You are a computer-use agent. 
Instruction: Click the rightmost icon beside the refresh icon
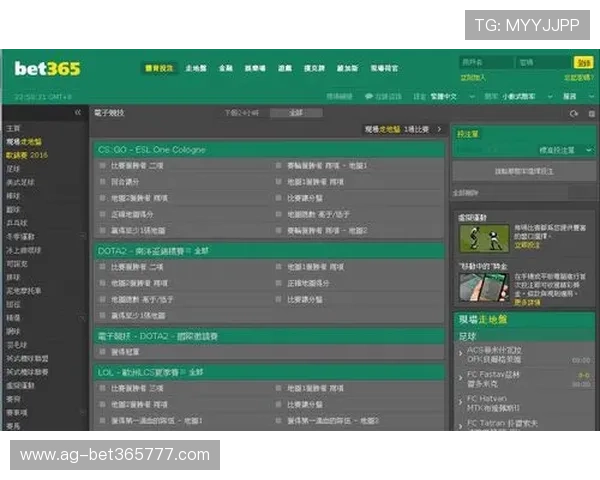tap(591, 114)
